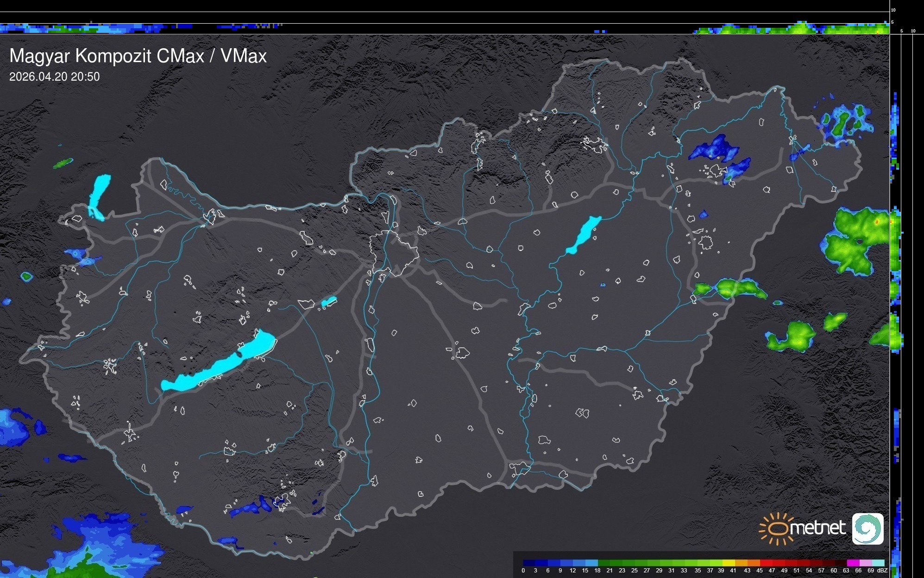Click the 2026.04.20 20:50 timestamp

coord(54,77)
